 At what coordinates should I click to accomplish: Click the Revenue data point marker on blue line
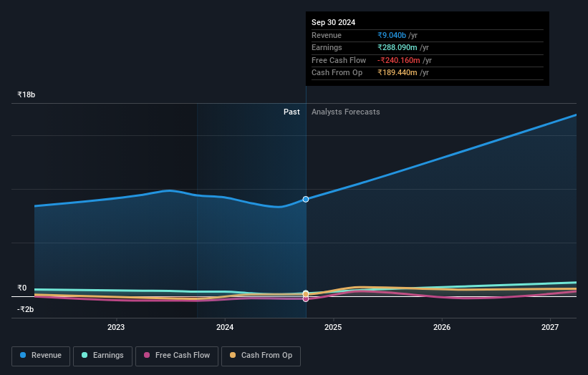306,199
